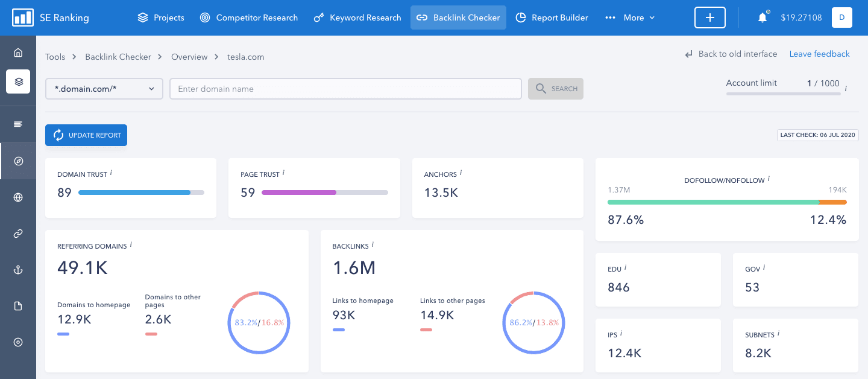The height and width of the screenshot is (379, 868).
Task: Click info icon beside Dofollow/Nofollow
Action: point(769,179)
